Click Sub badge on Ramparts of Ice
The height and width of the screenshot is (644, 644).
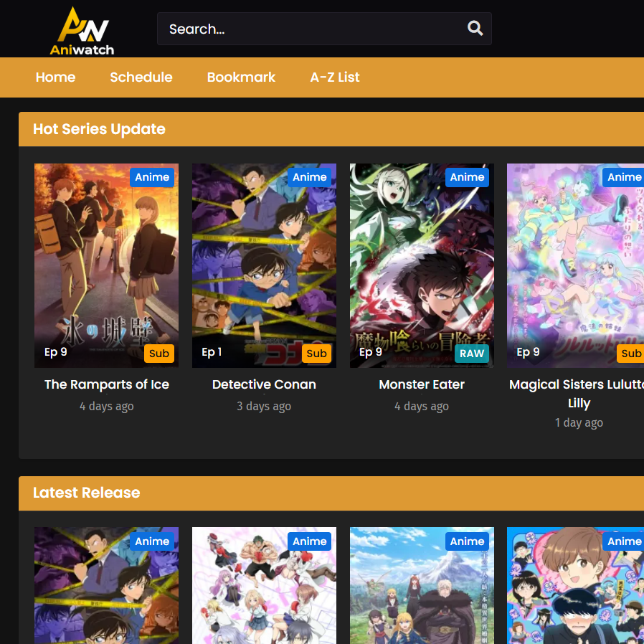coord(159,354)
